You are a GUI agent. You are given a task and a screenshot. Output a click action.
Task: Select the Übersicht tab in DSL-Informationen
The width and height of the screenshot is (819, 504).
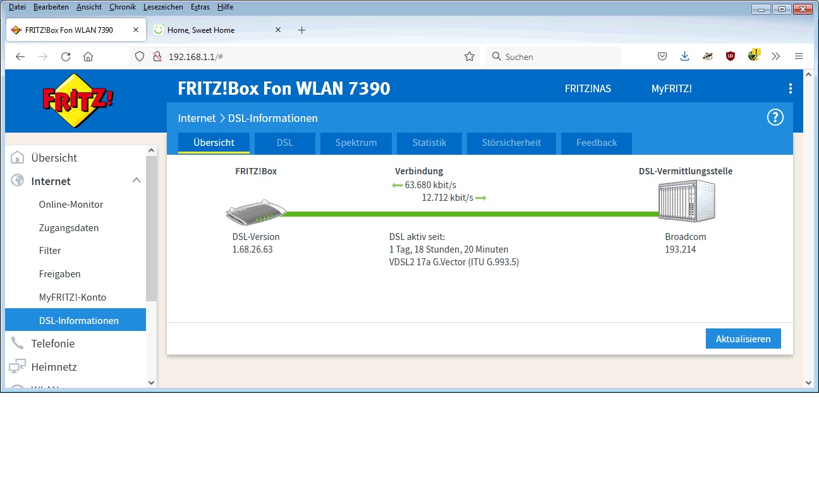click(x=214, y=143)
